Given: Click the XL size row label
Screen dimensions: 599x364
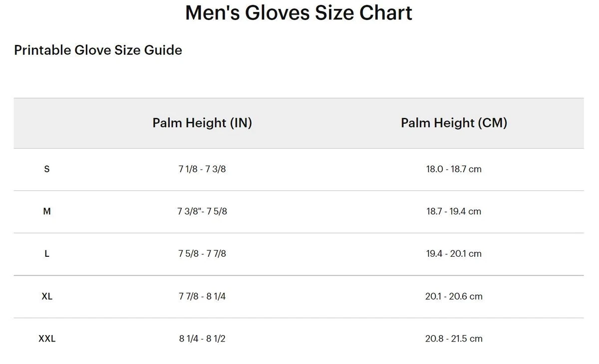Looking at the screenshot, I should click(47, 296).
